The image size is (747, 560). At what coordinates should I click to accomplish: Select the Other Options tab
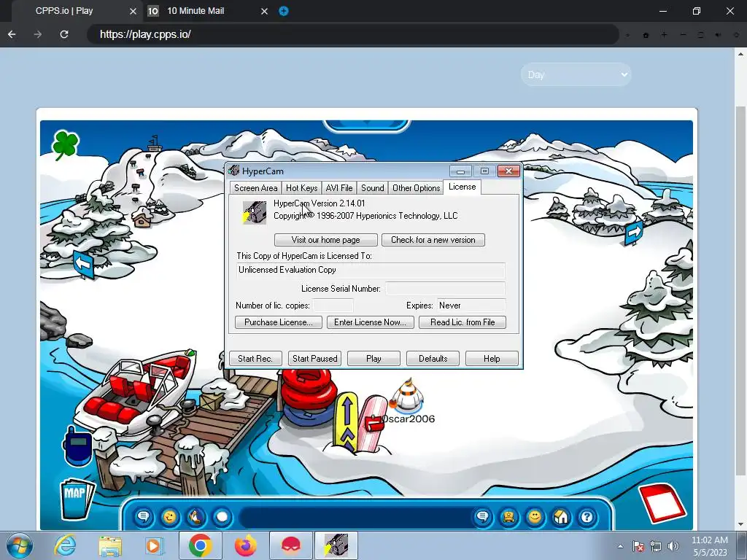point(416,188)
